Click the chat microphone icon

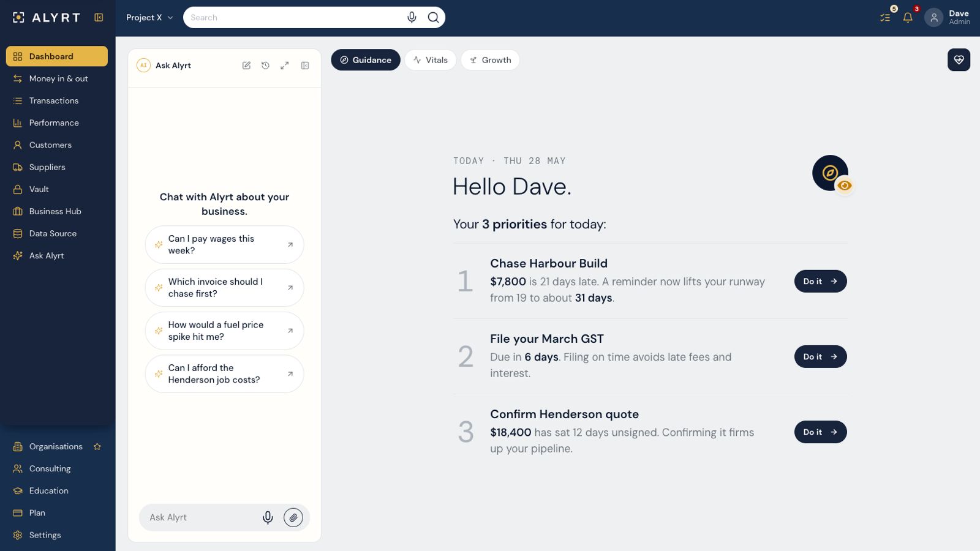[268, 517]
